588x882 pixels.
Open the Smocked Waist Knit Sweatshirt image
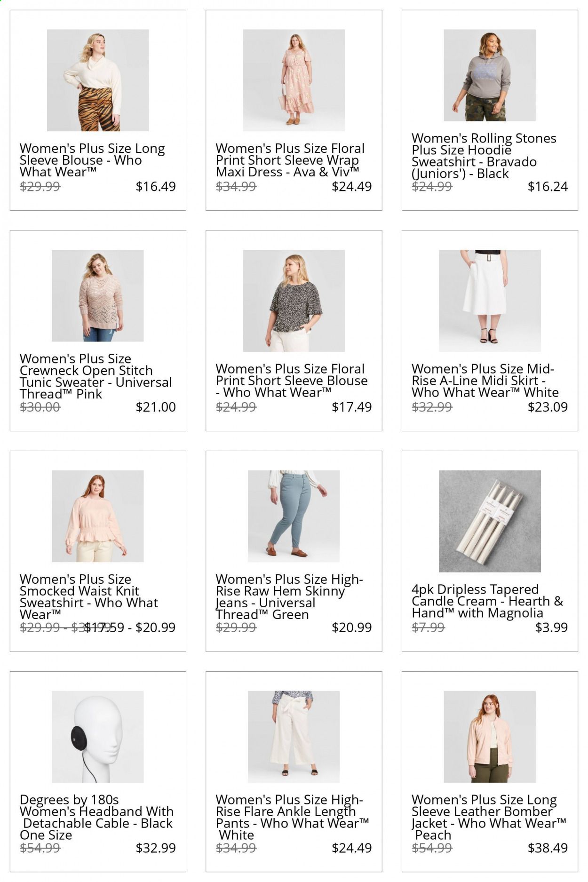pos(98,516)
